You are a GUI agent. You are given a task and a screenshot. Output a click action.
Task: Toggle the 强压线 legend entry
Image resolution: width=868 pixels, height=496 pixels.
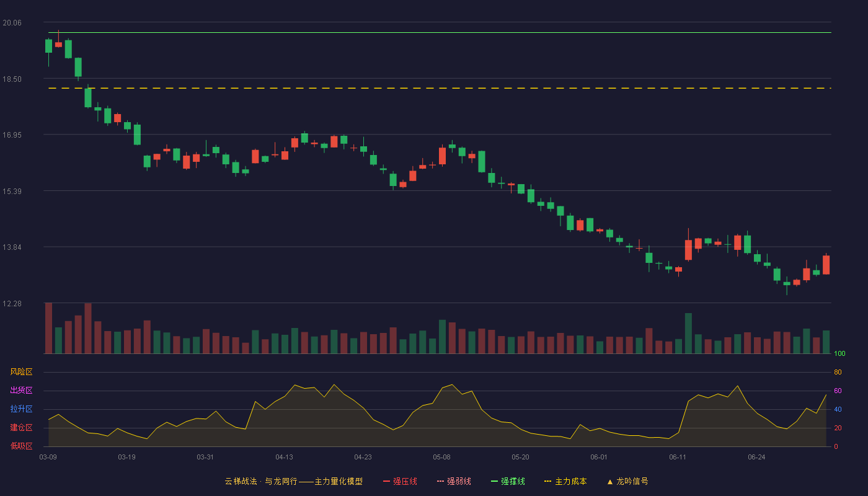point(400,481)
